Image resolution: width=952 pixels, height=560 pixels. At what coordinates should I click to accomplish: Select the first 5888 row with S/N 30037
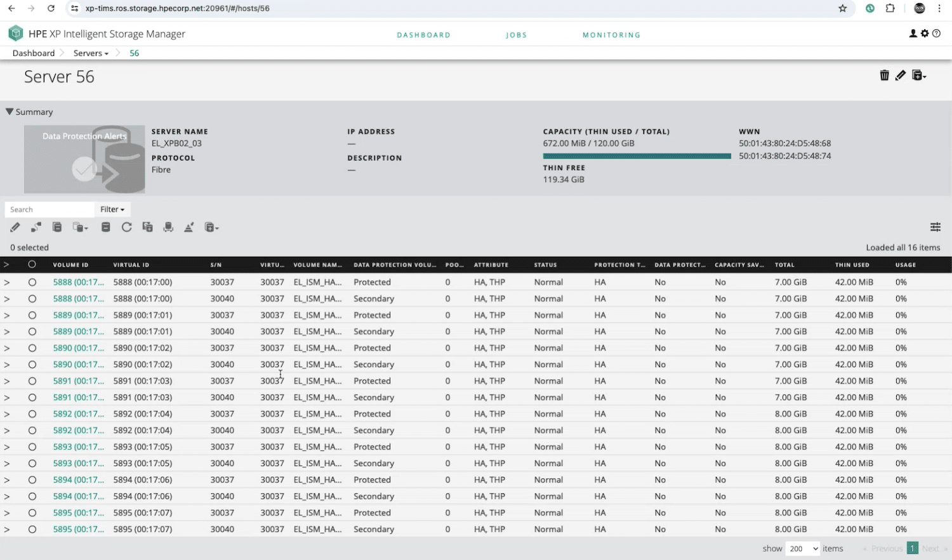click(x=32, y=282)
